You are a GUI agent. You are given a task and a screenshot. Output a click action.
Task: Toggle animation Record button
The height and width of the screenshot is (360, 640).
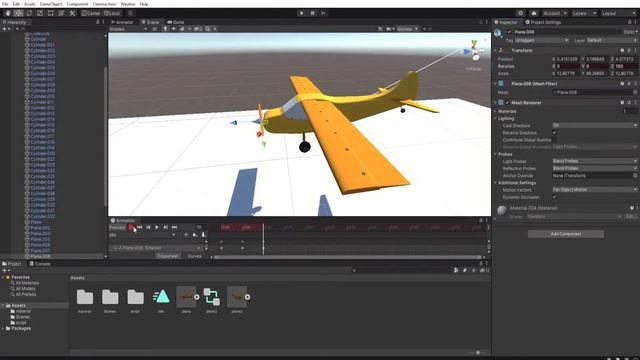(131, 227)
